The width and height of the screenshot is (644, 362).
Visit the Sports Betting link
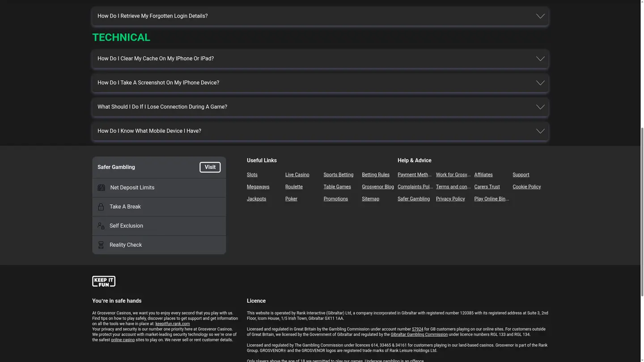(339, 175)
